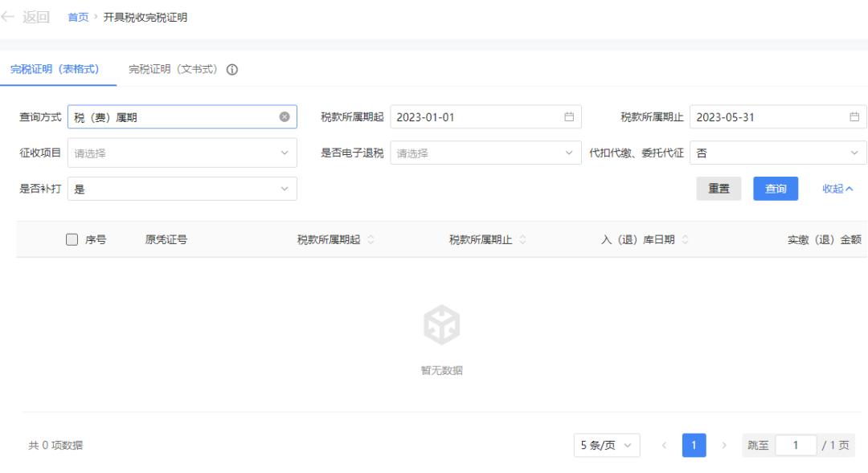Clear the 查询方式 field with the X icon
Screen dimensions: 868x473
click(285, 117)
